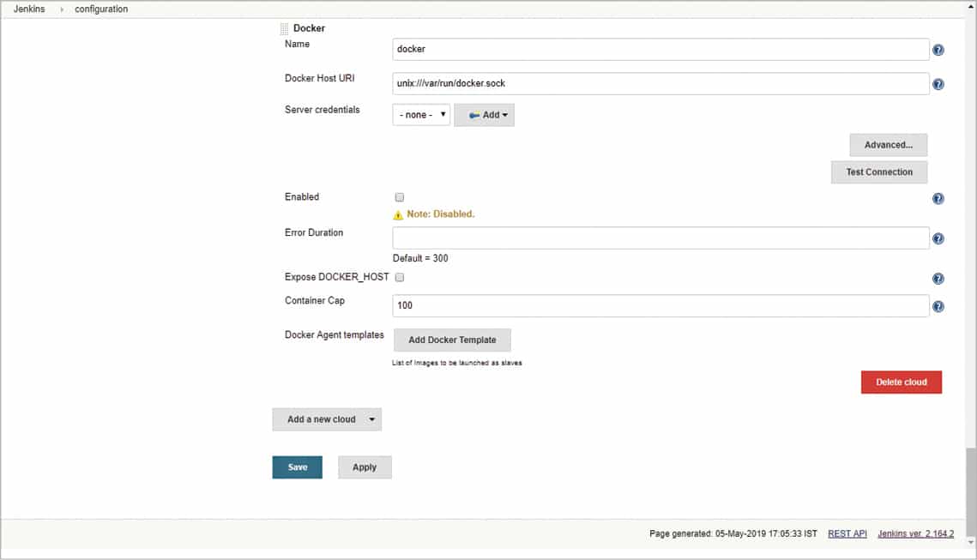Open help for Docker Host URI
The image size is (977, 560).
click(x=938, y=84)
